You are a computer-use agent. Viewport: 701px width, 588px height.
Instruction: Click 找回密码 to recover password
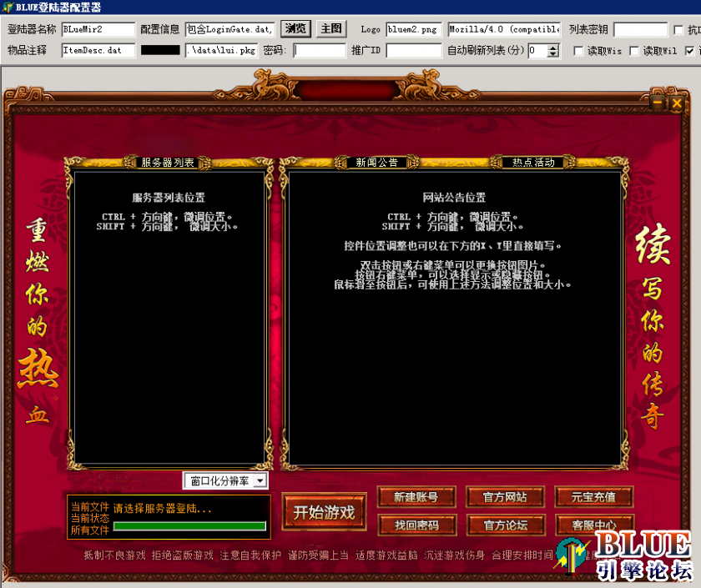click(x=415, y=525)
